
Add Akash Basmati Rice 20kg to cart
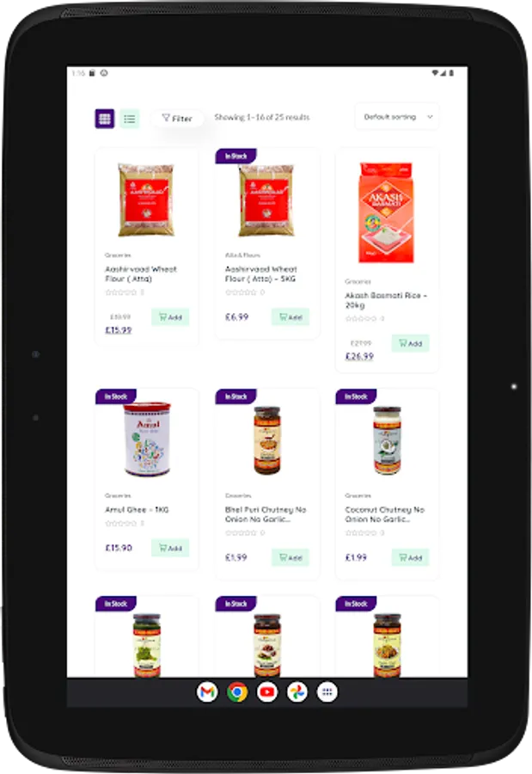click(410, 343)
